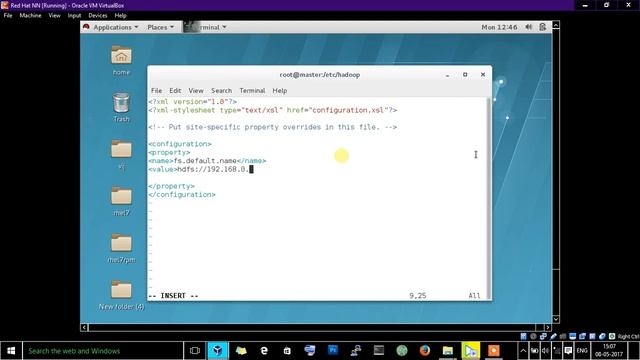This screenshot has width=640, height=360.
Task: Click the fs.default.name text line
Action: point(207,161)
